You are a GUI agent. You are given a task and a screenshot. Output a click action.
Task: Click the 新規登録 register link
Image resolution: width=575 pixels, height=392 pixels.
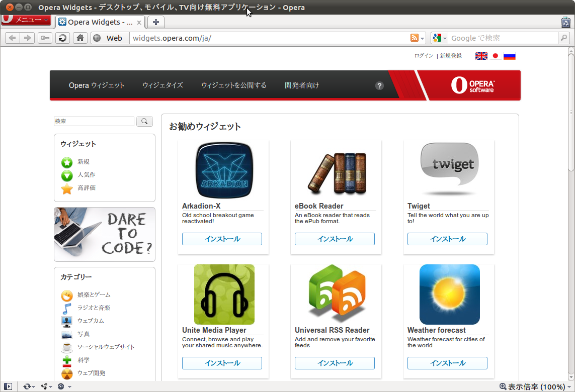[451, 56]
